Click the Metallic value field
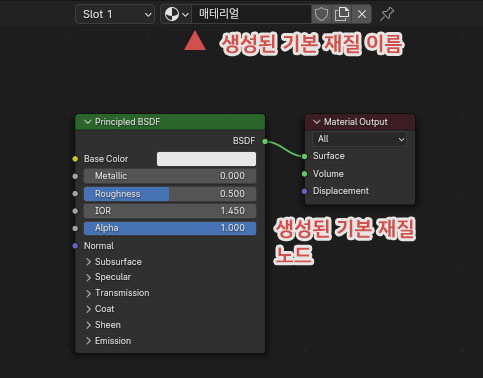 point(170,176)
